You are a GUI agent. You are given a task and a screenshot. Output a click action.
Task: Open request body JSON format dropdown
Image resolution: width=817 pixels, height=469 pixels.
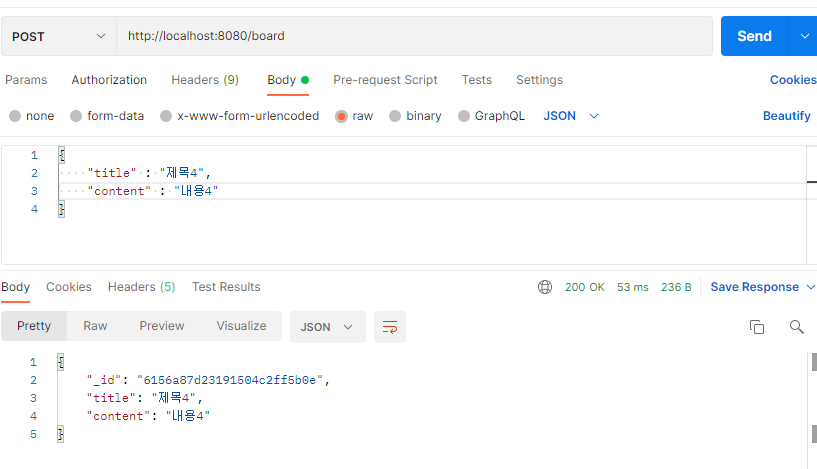pos(571,116)
